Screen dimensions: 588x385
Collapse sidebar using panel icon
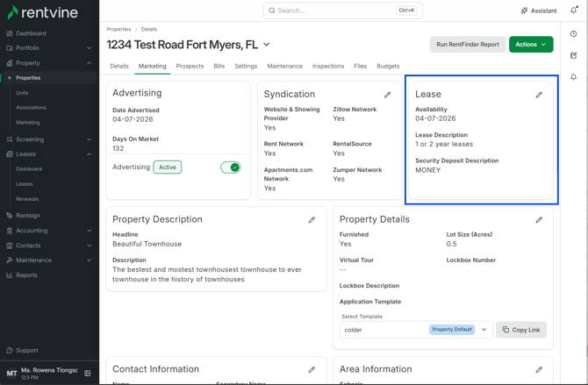coord(88,373)
